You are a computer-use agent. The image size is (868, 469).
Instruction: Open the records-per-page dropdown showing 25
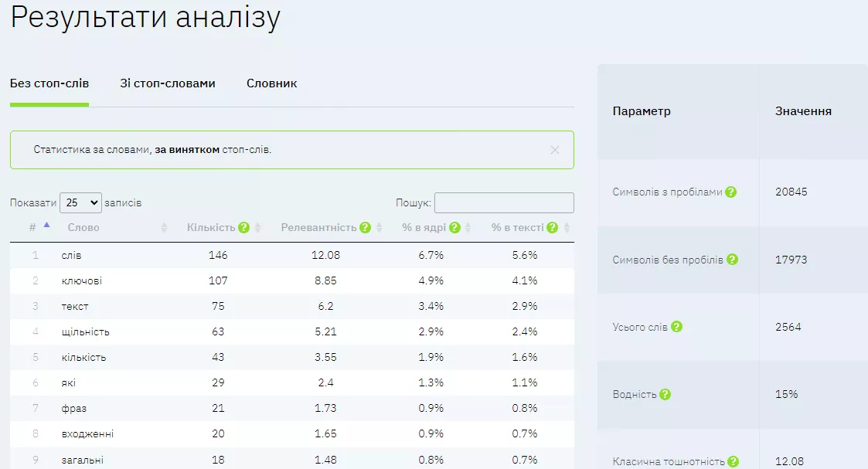pyautogui.click(x=81, y=202)
